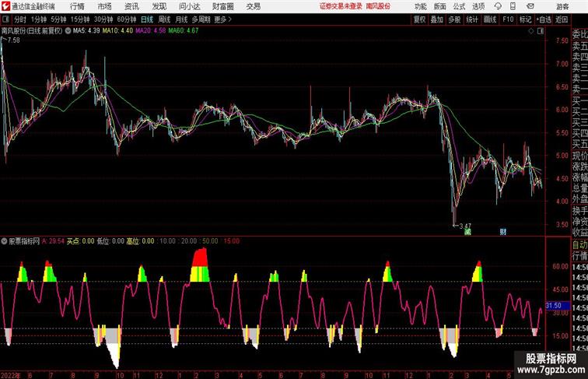
Task: Click the 叠加 overlay button
Action: (437, 19)
